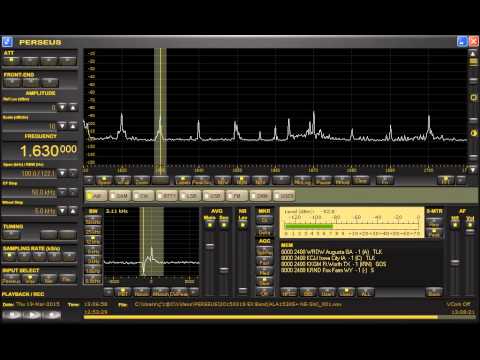Toggle the last ATT attenuator button
This screenshot has height=360, width=480.
(x=68, y=60)
